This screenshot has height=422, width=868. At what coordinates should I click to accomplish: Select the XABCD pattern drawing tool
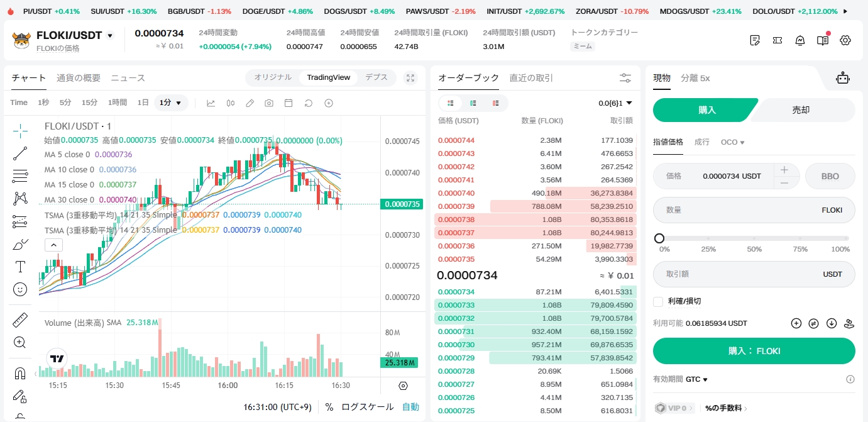(x=20, y=199)
